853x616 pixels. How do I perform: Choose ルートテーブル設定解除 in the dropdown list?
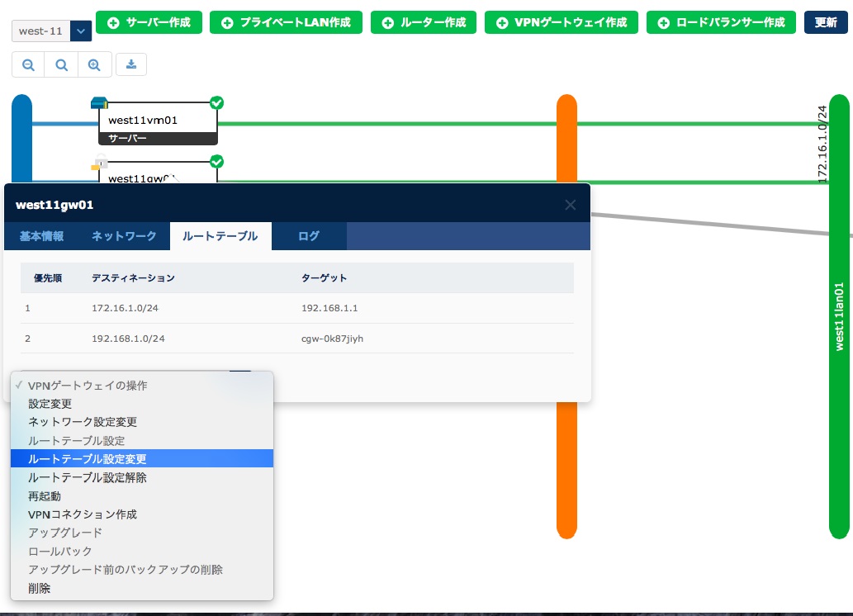[x=88, y=477]
